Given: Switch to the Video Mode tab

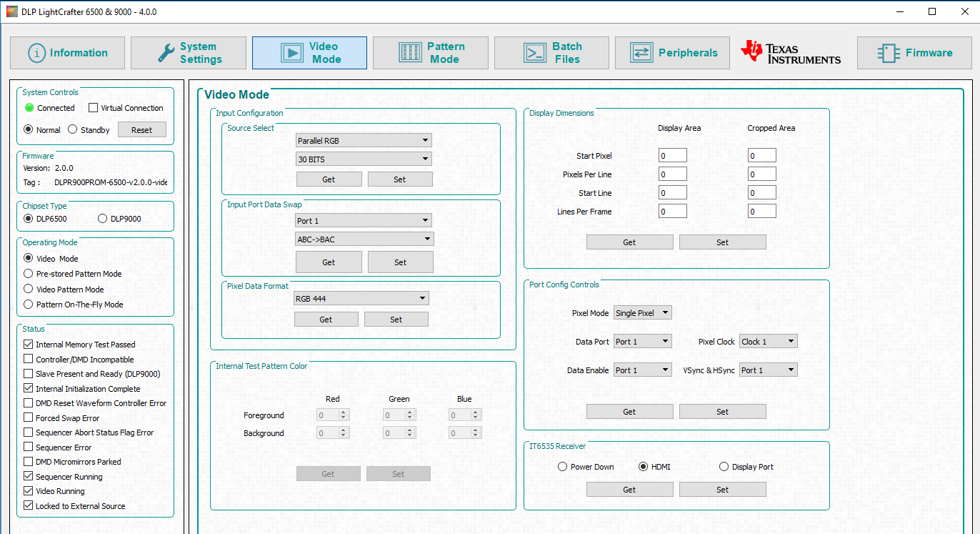Looking at the screenshot, I should pyautogui.click(x=309, y=53).
